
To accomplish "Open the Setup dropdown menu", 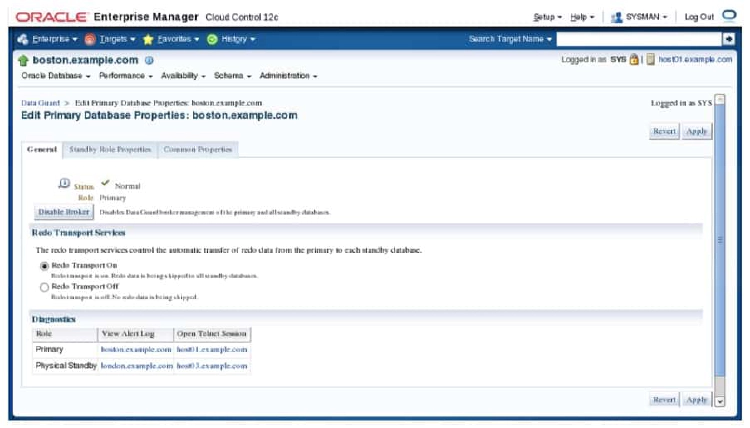I will click(x=548, y=17).
